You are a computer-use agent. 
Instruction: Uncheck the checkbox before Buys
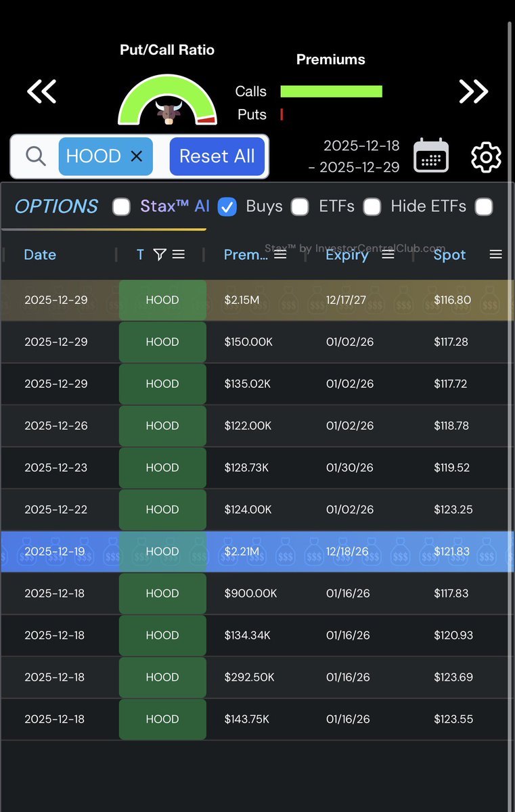click(227, 207)
